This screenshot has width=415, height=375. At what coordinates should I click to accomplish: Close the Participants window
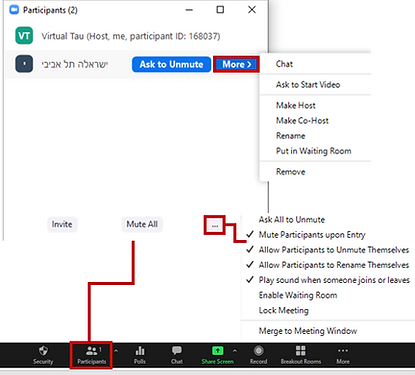pyautogui.click(x=252, y=10)
